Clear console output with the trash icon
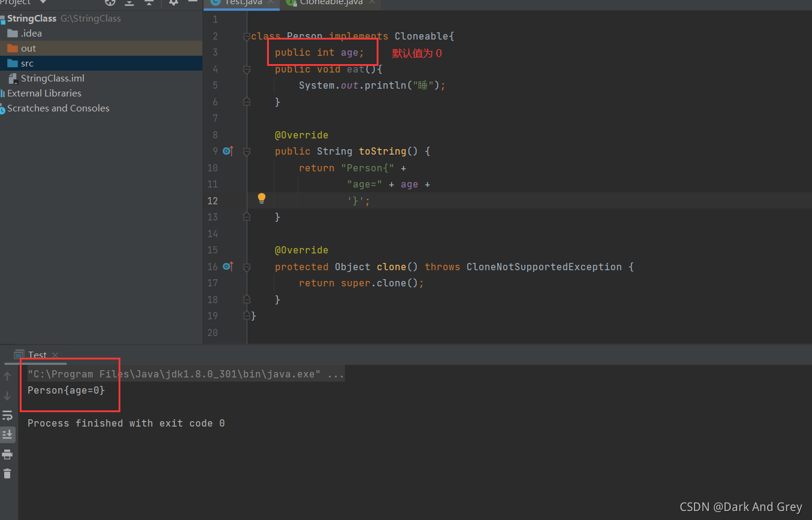The image size is (812, 520). (7, 473)
